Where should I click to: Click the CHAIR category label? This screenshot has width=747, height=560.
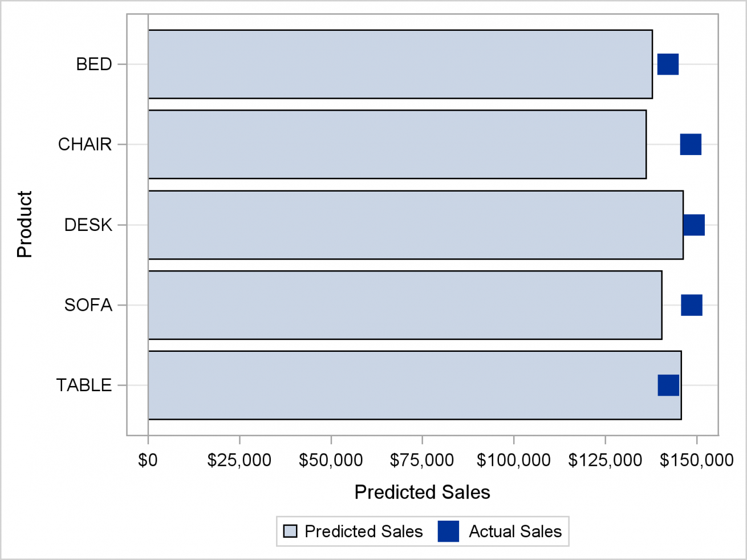point(85,144)
